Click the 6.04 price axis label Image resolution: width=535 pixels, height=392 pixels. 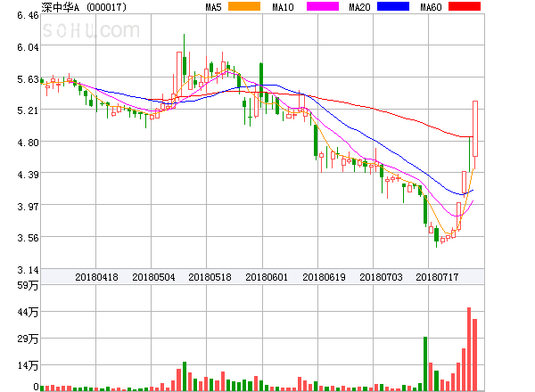click(x=28, y=47)
